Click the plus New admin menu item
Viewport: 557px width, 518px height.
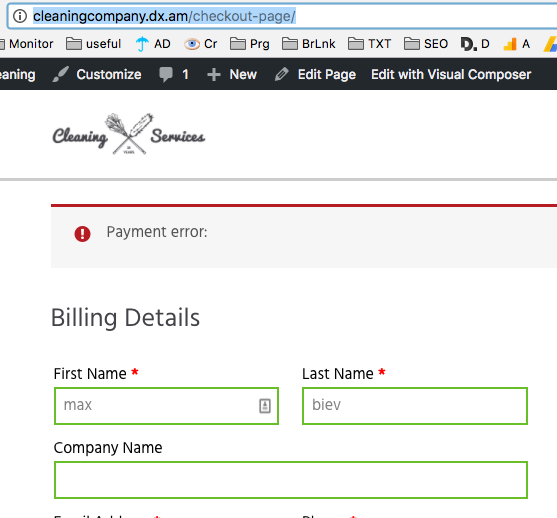(232, 74)
